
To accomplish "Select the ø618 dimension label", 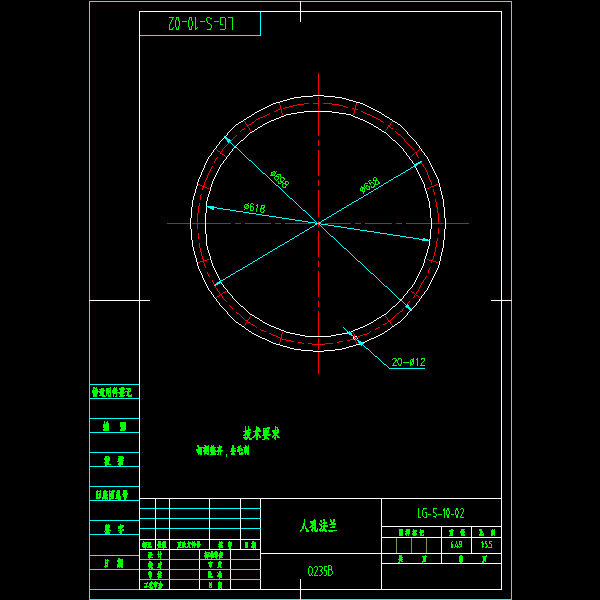I will tap(254, 208).
